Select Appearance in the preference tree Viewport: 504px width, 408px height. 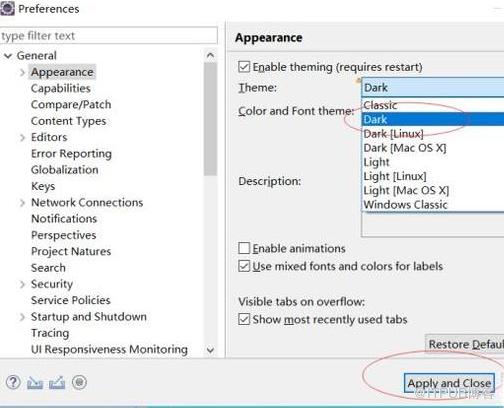[x=62, y=72]
